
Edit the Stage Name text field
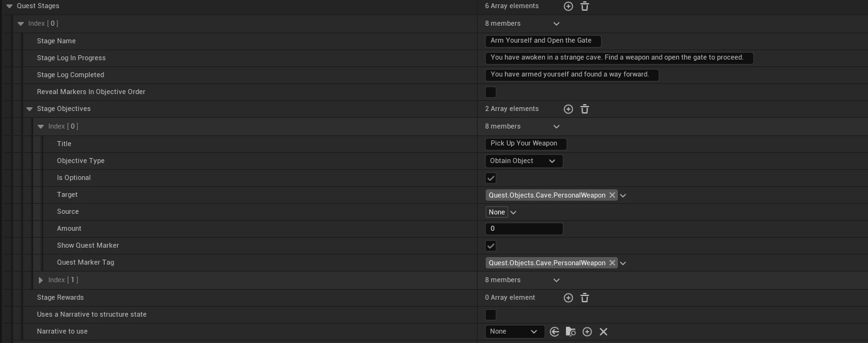[543, 41]
